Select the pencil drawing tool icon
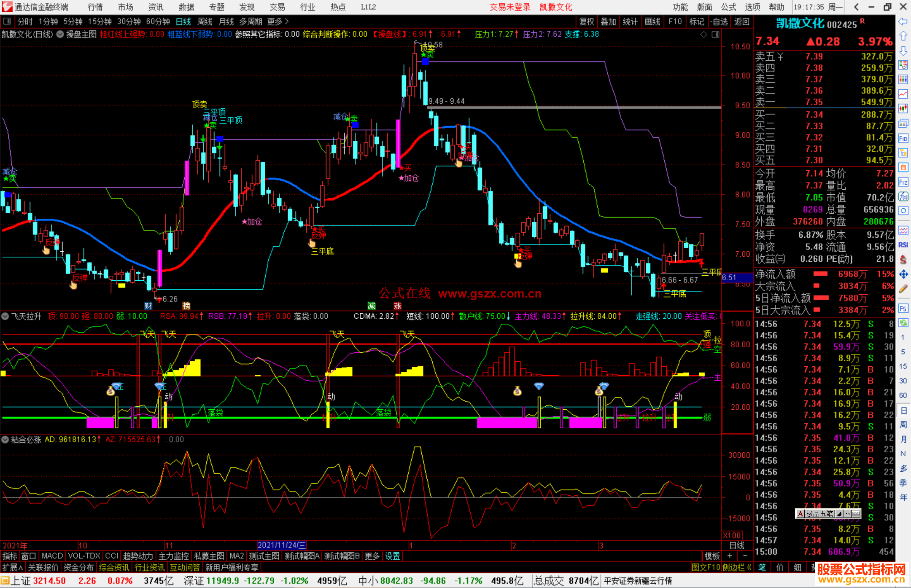Viewport: 911px width, 588px height. 903,289
